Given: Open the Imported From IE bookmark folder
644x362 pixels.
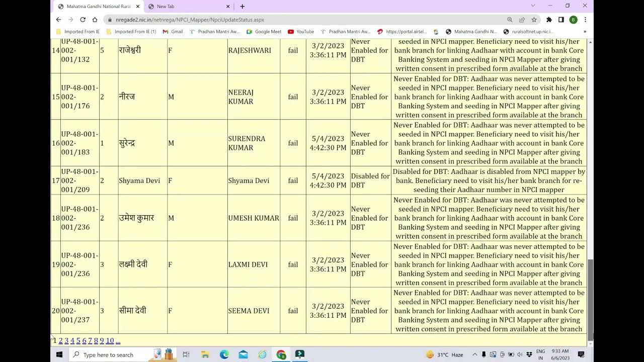Looking at the screenshot, I should point(78,32).
